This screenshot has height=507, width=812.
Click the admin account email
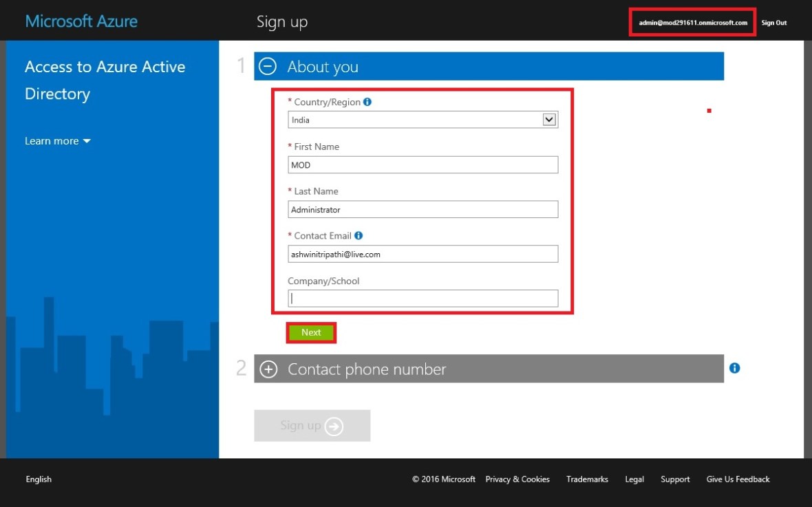pos(692,23)
